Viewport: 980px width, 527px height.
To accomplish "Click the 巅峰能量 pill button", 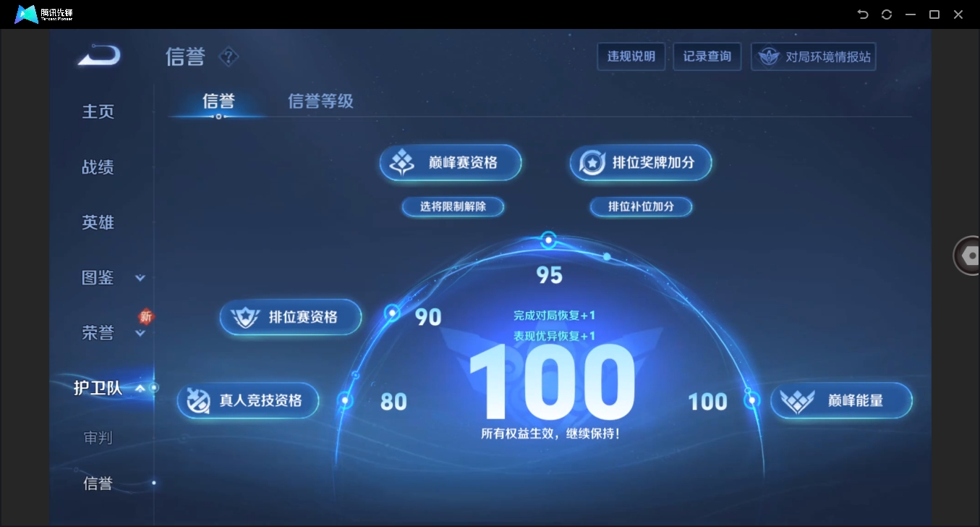I will (842, 400).
